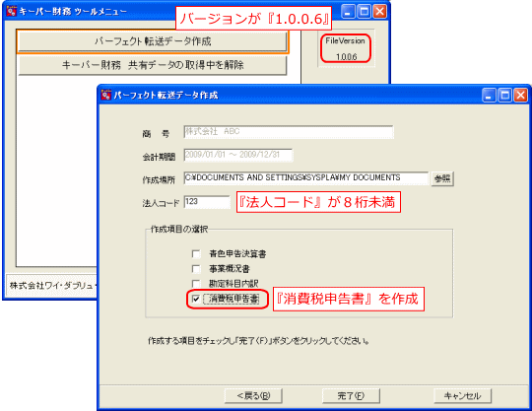Close the パーフェクト転送データ作成 dialog
Screen dimensions: 532x411
(x=520, y=96)
